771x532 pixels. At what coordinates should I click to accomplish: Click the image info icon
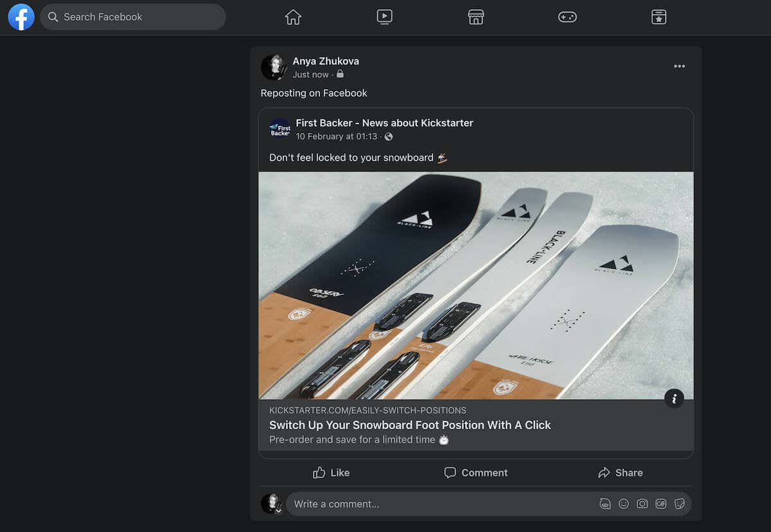click(674, 398)
